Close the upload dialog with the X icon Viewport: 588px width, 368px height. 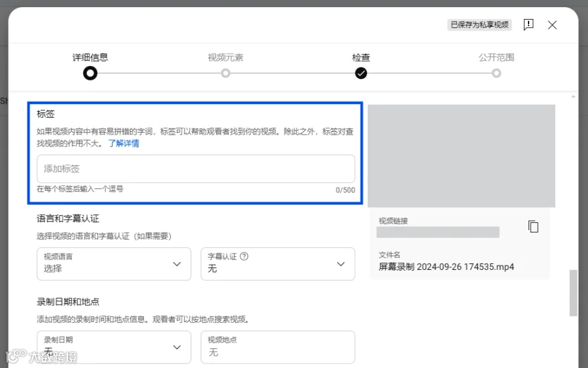tap(552, 25)
